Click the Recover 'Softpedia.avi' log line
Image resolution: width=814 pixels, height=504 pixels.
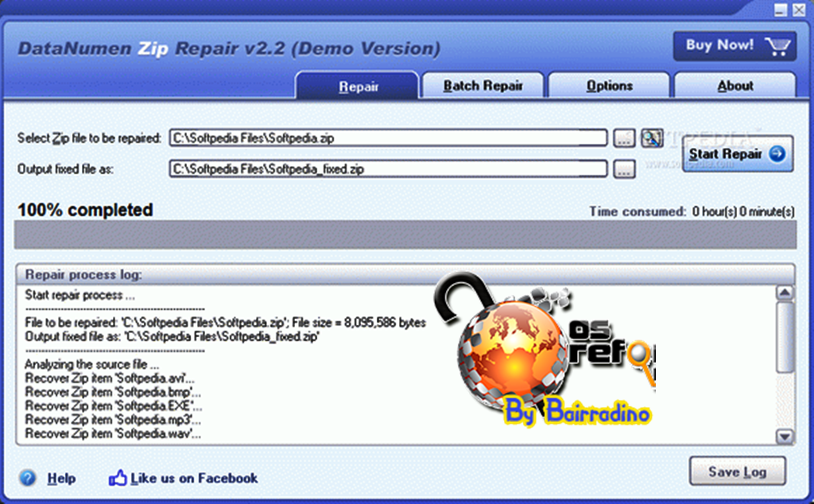pyautogui.click(x=110, y=378)
